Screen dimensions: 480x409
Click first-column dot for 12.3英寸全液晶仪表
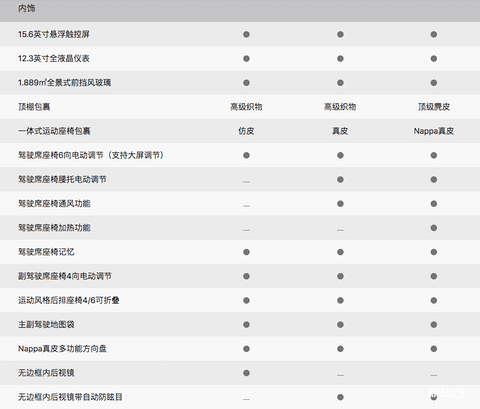click(x=246, y=59)
